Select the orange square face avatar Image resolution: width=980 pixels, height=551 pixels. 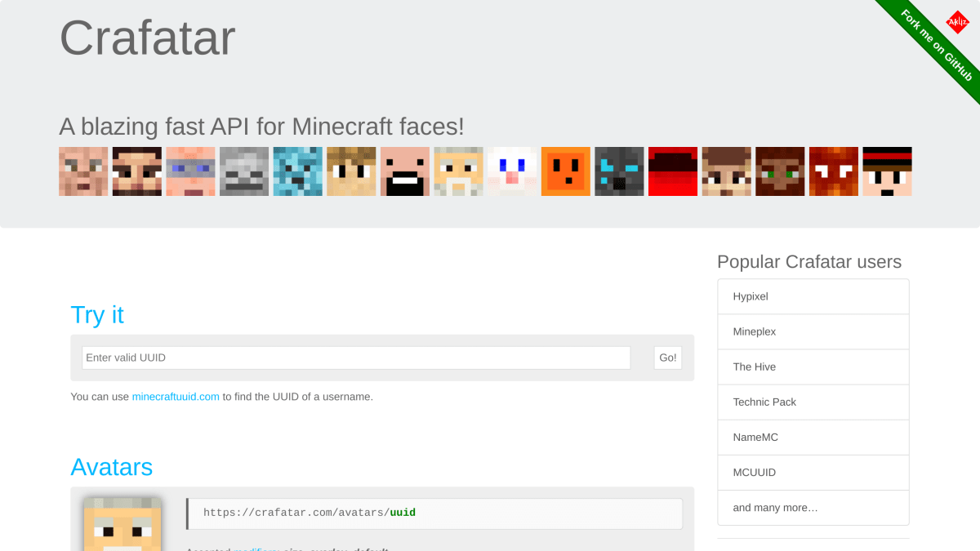click(x=566, y=171)
